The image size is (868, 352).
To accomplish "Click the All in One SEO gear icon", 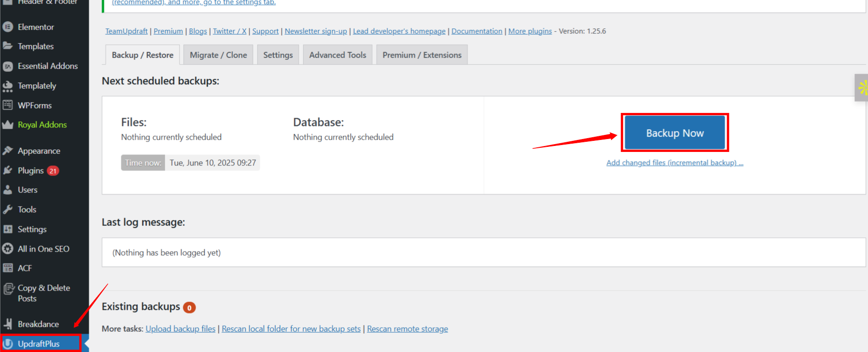I will click(8, 249).
